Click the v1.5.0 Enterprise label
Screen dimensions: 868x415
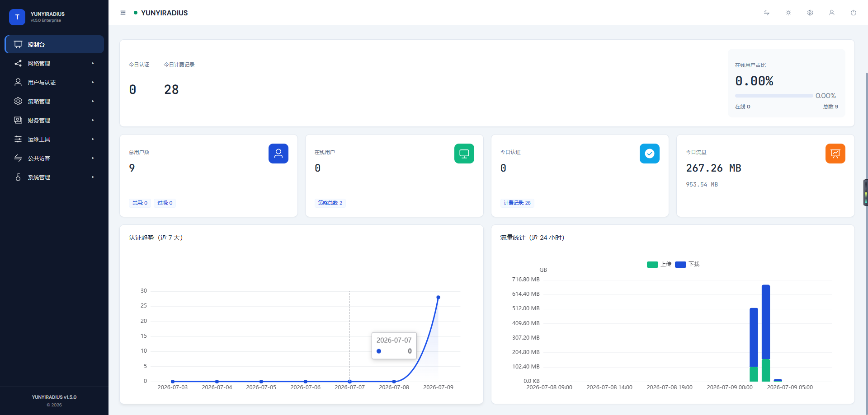(x=46, y=20)
